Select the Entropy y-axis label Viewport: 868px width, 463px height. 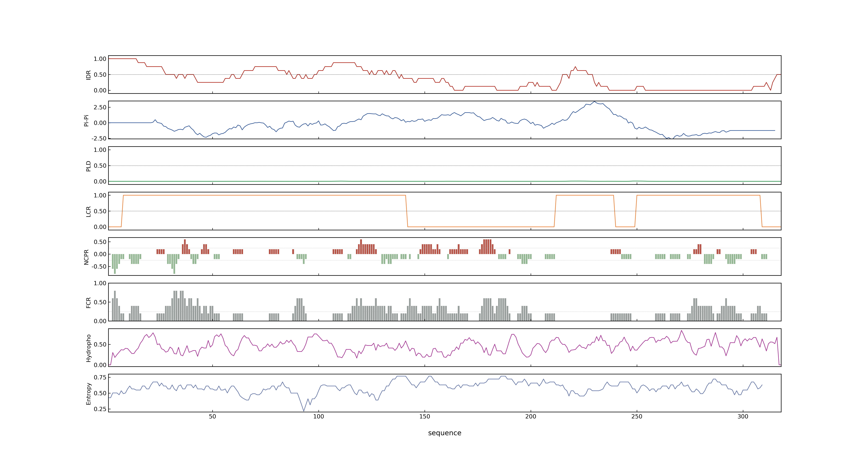click(89, 394)
